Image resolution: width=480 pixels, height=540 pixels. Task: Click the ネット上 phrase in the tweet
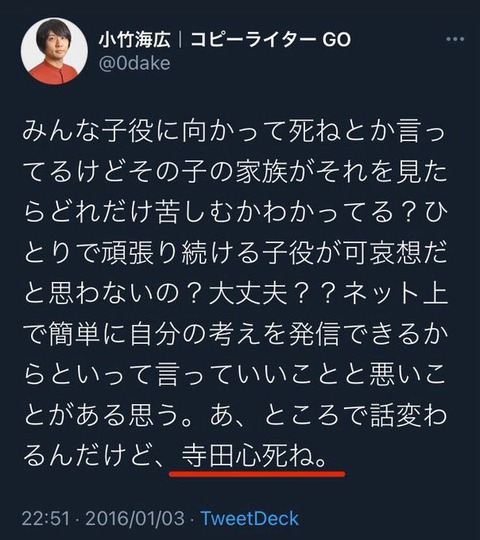click(x=395, y=293)
